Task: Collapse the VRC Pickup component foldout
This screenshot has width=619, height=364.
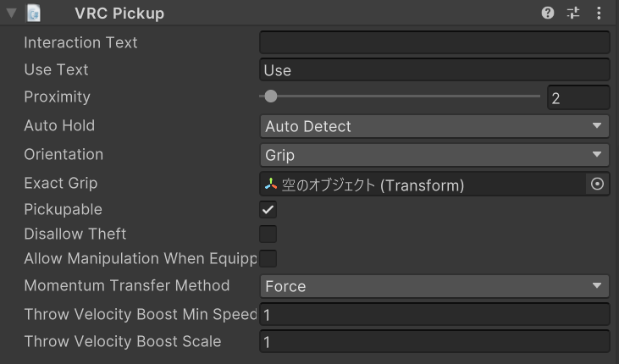Action: (x=12, y=14)
